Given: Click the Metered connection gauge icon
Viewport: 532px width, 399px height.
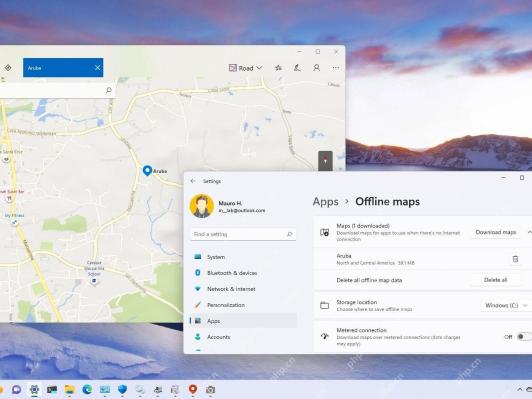Looking at the screenshot, I should [324, 336].
